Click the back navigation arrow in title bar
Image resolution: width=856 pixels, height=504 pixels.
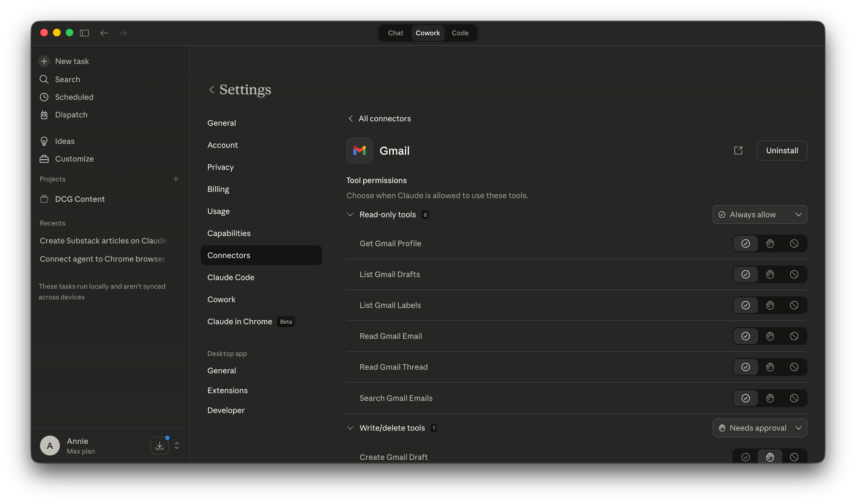(x=104, y=33)
